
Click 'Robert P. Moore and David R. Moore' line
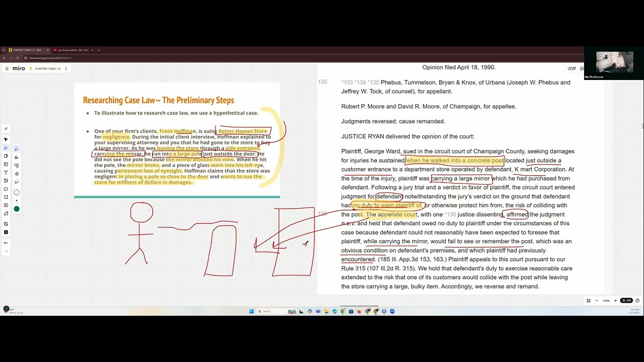[429, 107]
